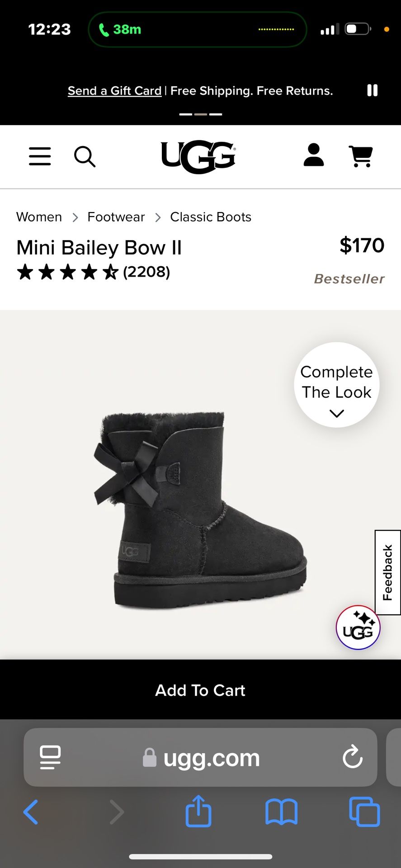Click the Send a Gift Card link
The height and width of the screenshot is (868, 401).
[114, 91]
